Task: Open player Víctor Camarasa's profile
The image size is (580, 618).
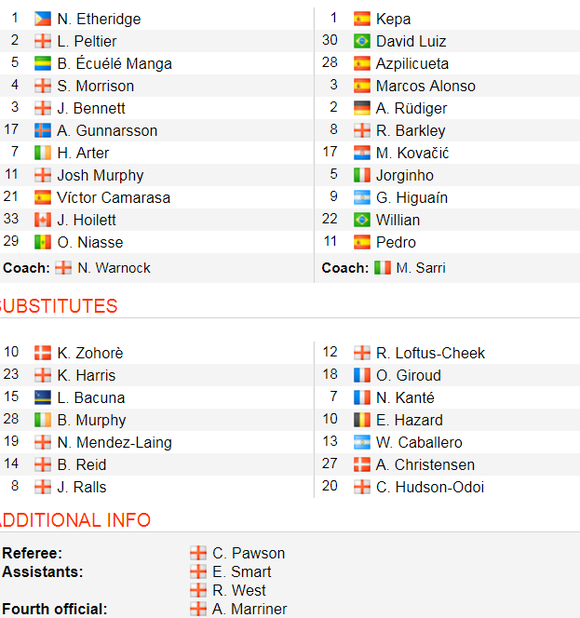Action: point(113,197)
